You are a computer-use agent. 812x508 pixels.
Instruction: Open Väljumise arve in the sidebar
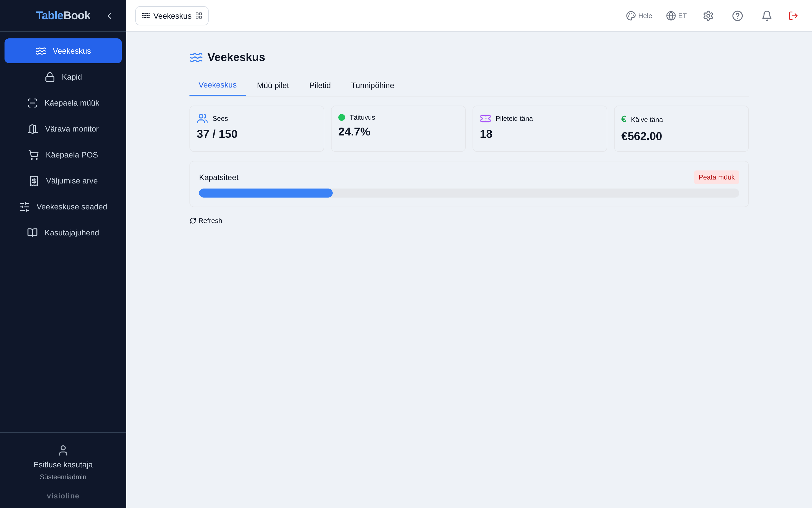63,181
